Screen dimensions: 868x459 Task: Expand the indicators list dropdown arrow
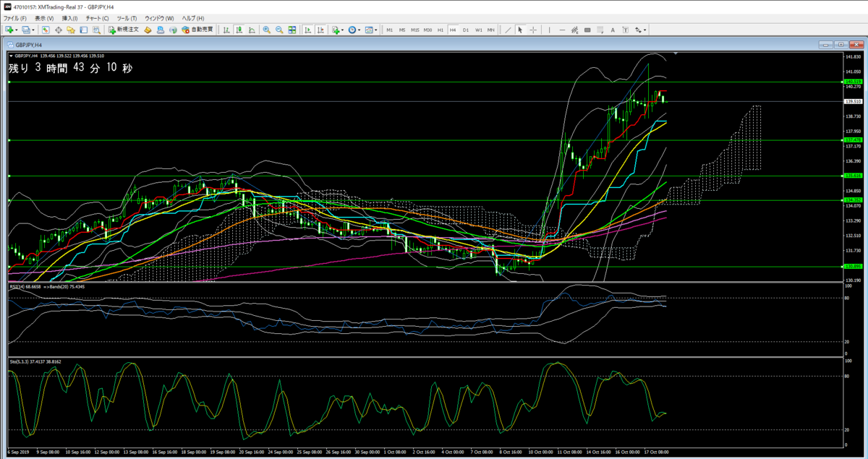click(x=343, y=30)
